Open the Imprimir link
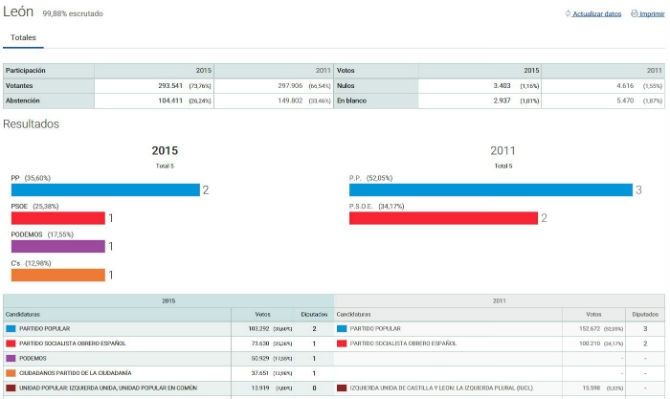Viewport: 670px width, 399px height. 652,14
